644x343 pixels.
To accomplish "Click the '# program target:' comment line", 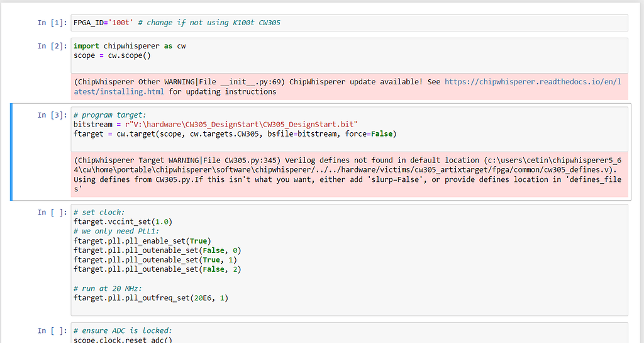I will coord(109,115).
